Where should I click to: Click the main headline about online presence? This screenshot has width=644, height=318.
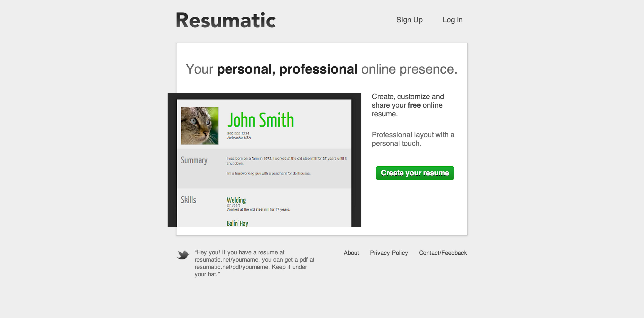tap(321, 69)
